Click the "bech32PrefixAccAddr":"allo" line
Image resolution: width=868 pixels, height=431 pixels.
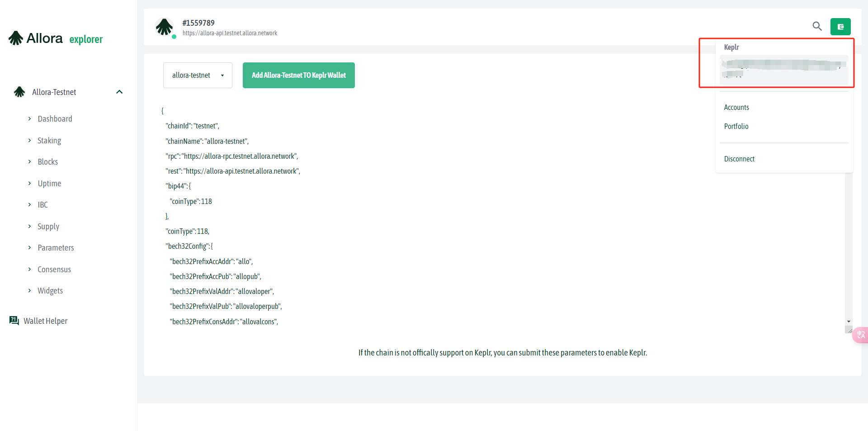point(211,261)
